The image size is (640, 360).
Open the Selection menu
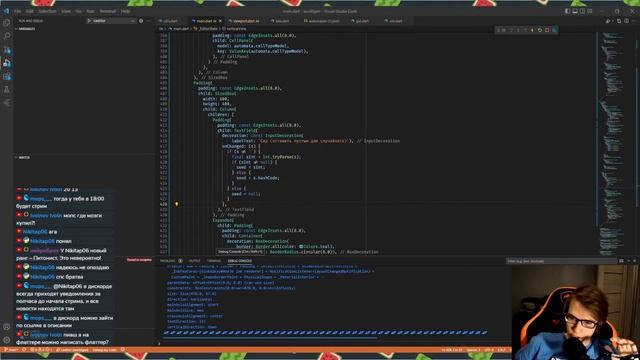(x=47, y=11)
